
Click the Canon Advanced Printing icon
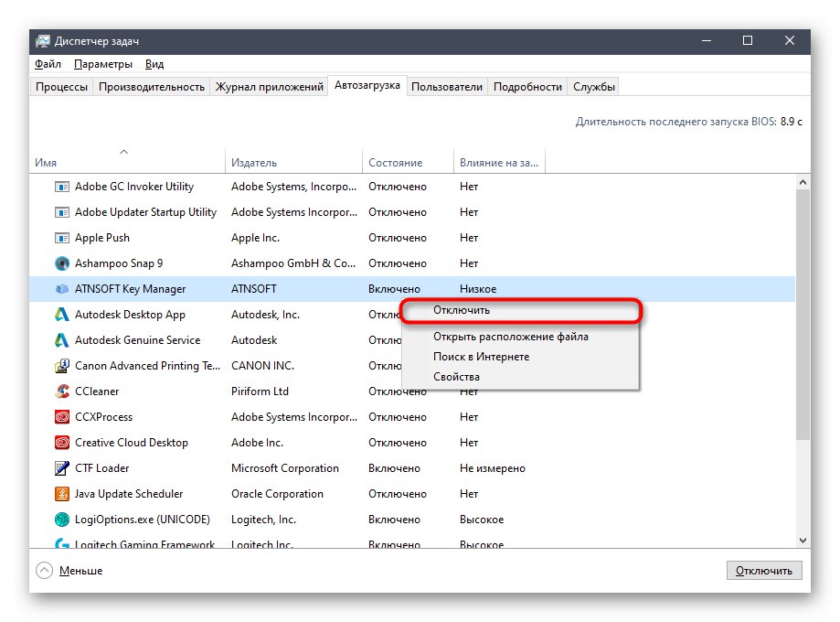62,366
